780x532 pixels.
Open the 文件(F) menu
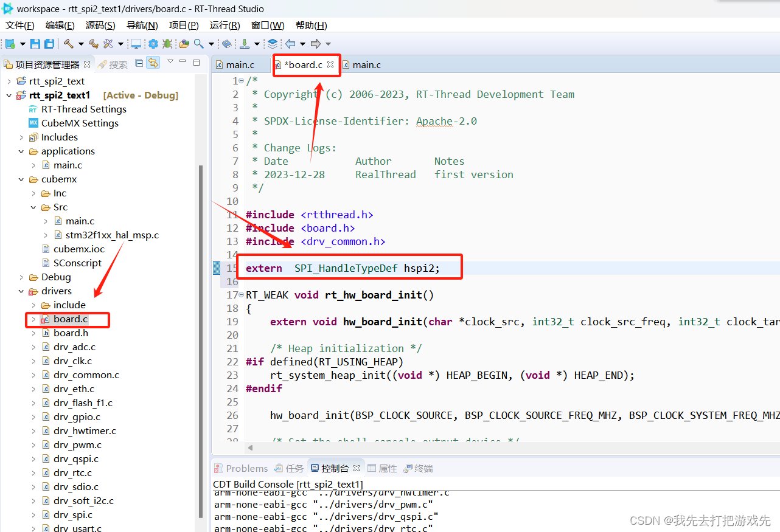(x=19, y=25)
